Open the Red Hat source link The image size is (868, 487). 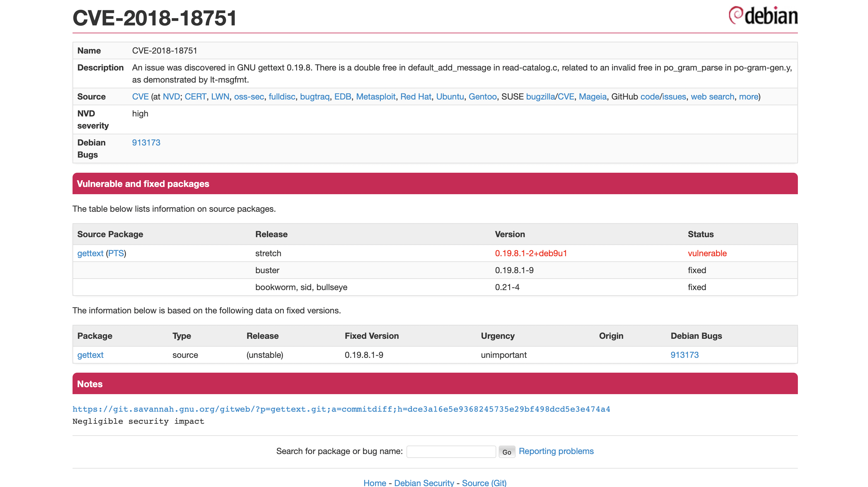[x=416, y=97]
